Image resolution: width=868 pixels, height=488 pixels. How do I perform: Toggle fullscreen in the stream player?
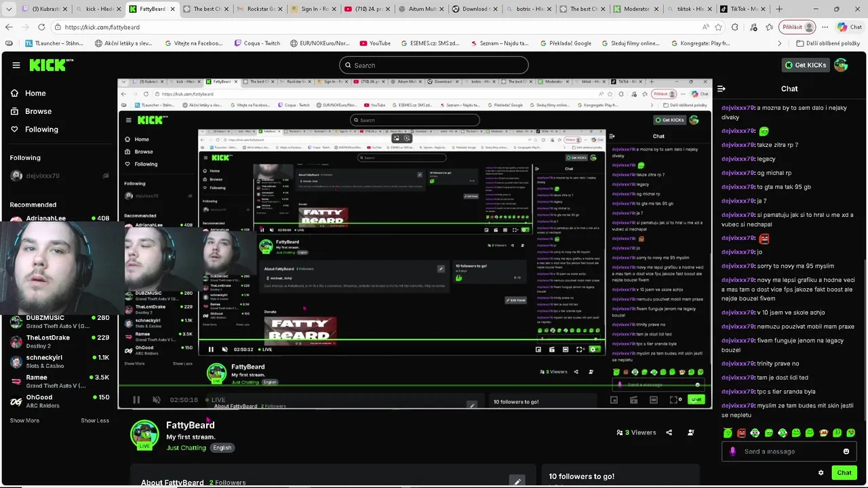tap(674, 400)
